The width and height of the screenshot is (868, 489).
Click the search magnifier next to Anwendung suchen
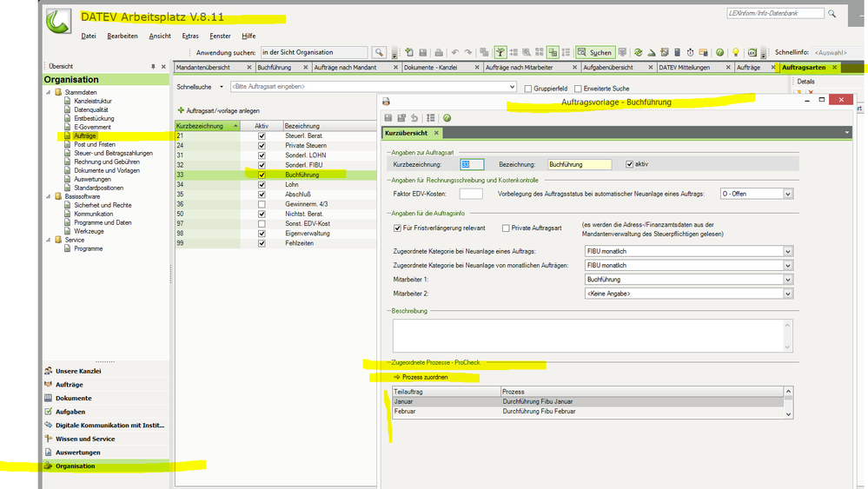point(379,52)
